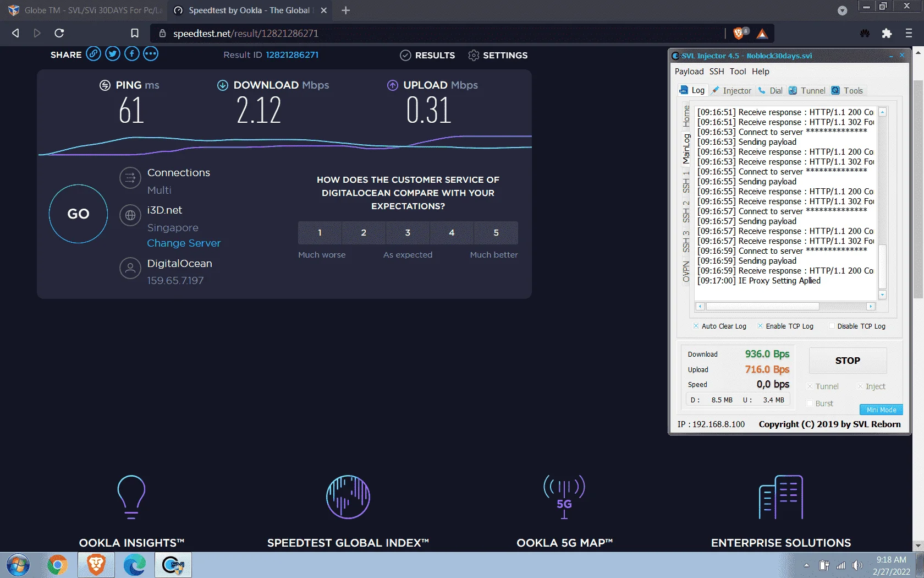Focus the speedtest.net address bar

pyautogui.click(x=437, y=33)
